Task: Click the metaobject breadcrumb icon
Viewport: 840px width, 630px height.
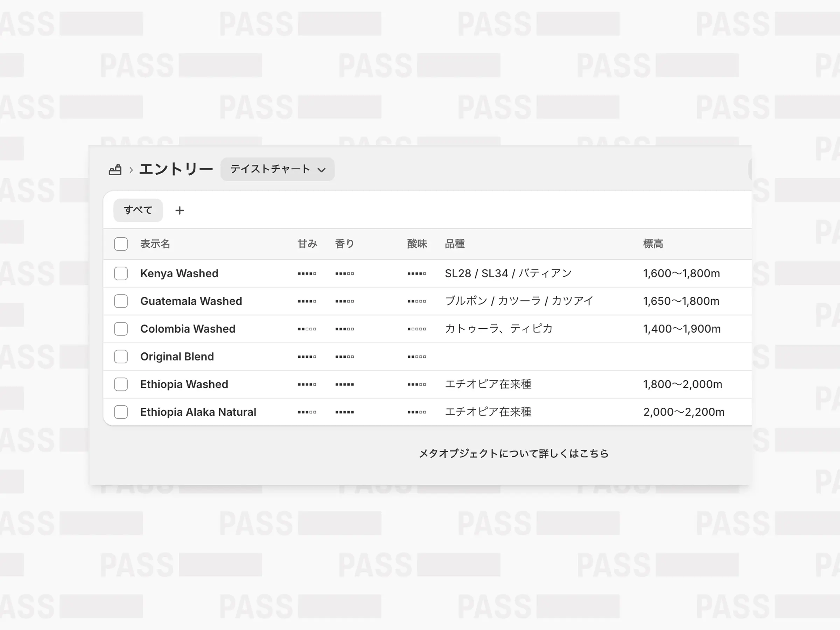Action: click(x=116, y=170)
